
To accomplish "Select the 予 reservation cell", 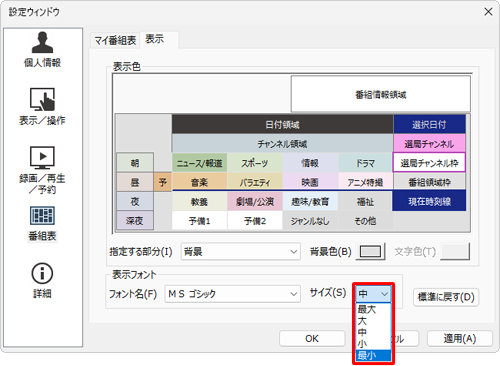I will 163,182.
